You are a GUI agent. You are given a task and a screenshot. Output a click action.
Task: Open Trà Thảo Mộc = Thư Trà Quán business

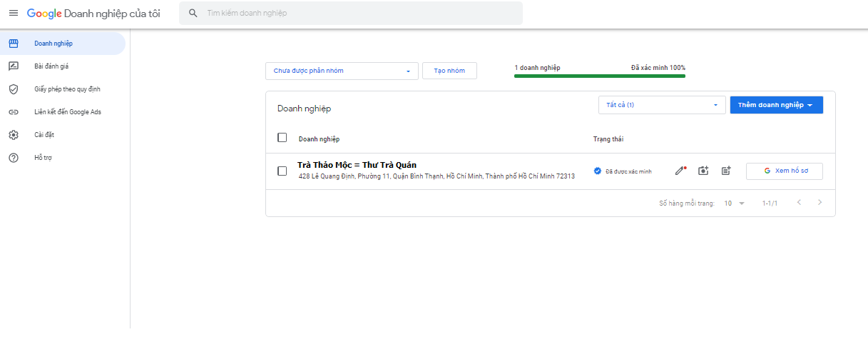[357, 166]
